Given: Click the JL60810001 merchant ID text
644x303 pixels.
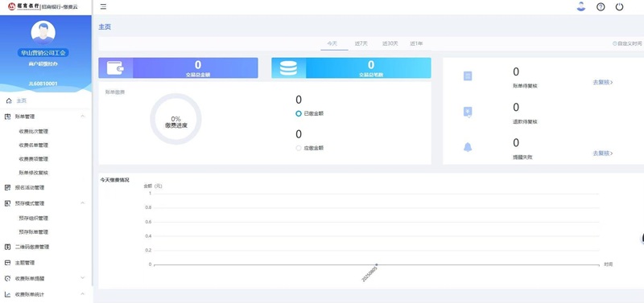Looking at the screenshot, I should pos(43,84).
